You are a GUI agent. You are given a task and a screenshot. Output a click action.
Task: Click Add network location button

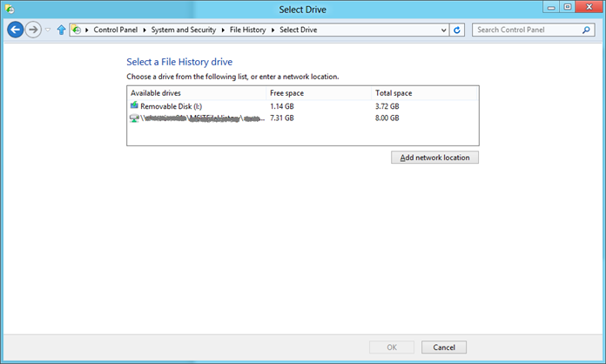click(x=434, y=158)
